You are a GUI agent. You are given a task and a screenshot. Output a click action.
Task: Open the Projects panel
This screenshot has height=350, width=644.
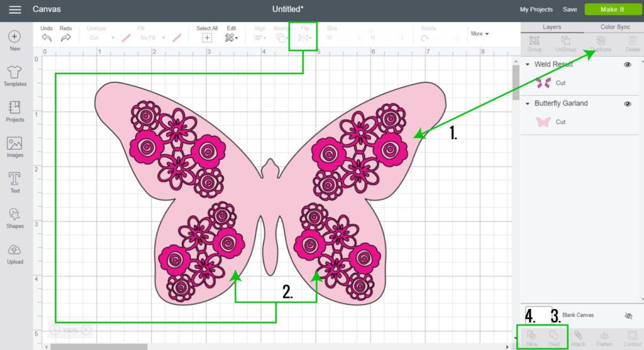coord(15,111)
